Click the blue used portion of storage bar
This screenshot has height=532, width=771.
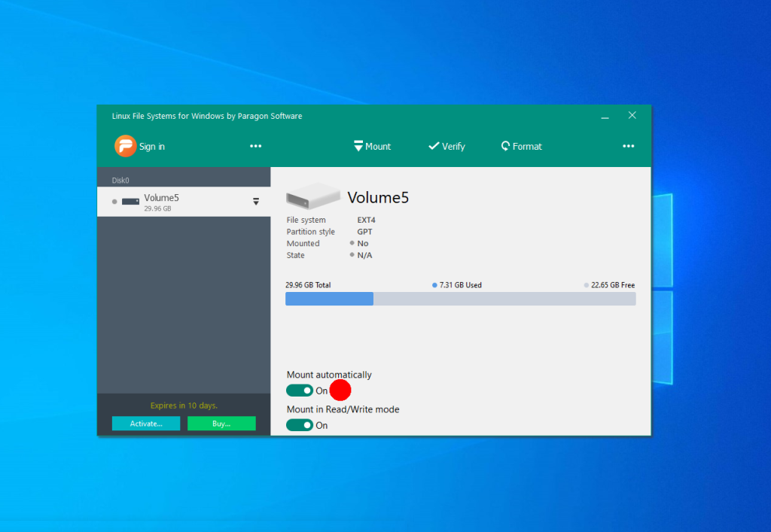(329, 299)
